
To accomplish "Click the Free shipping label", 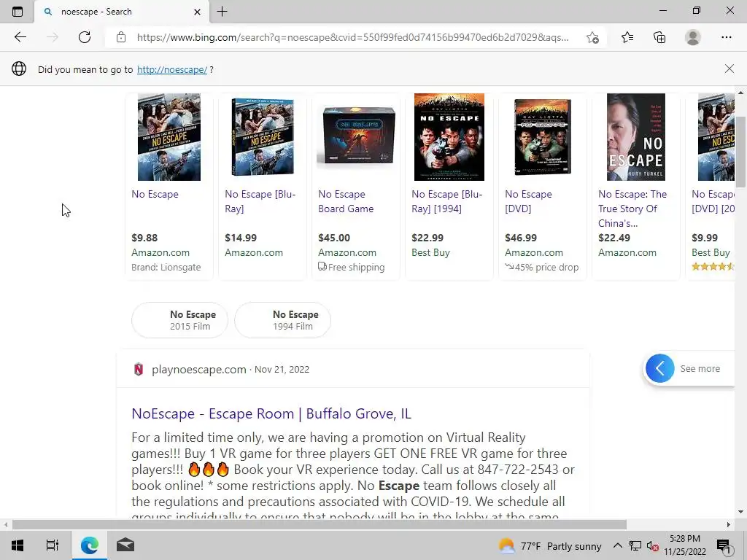I will [x=352, y=267].
